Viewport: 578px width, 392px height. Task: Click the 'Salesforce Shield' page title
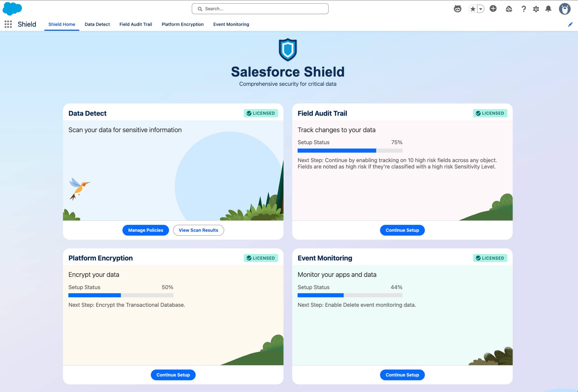tap(288, 72)
